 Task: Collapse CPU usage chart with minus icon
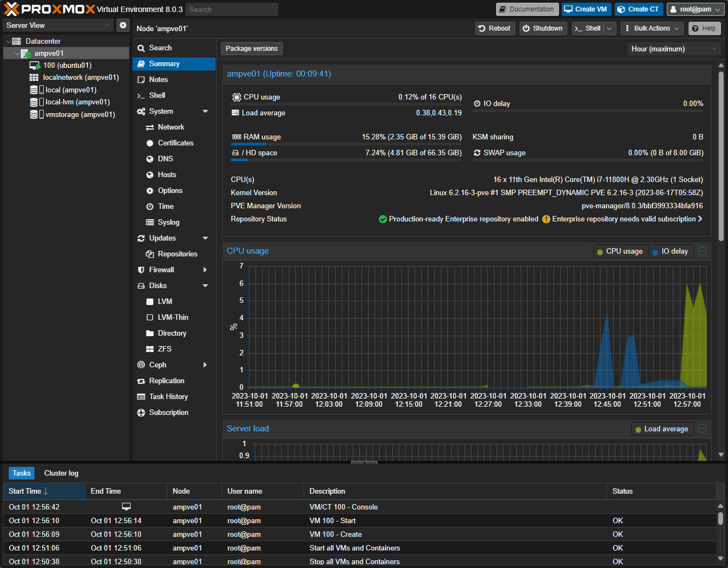point(702,251)
